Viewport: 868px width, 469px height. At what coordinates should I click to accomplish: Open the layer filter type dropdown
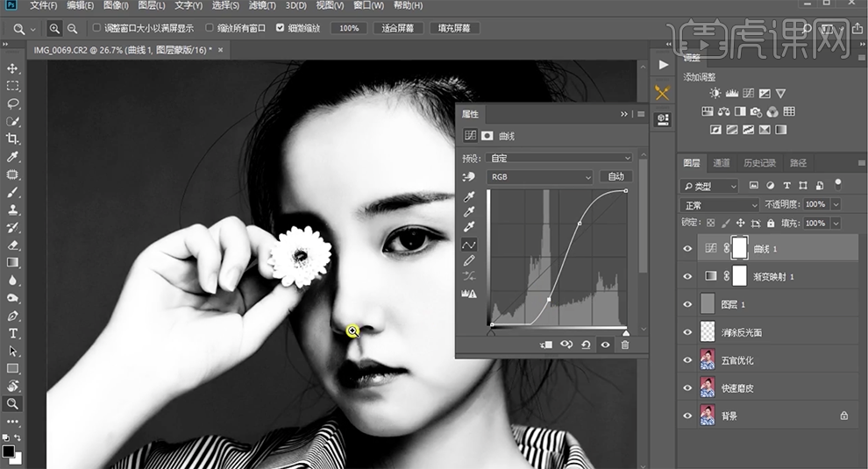(709, 186)
